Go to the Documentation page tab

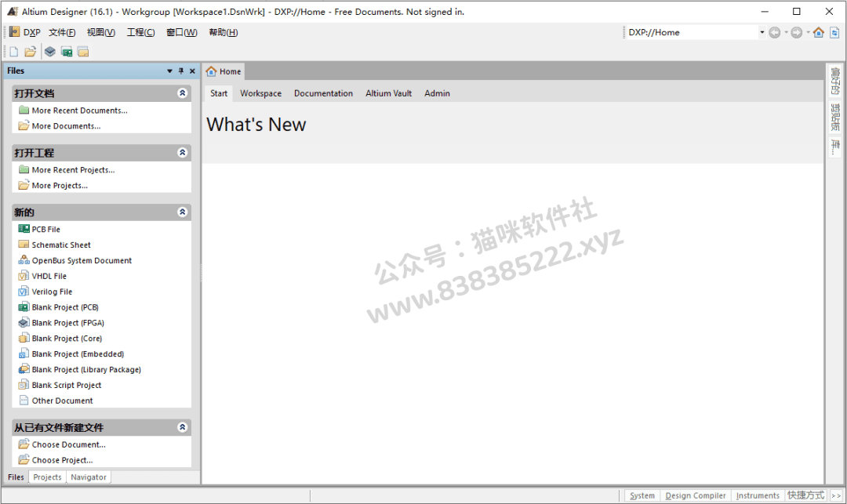[324, 93]
